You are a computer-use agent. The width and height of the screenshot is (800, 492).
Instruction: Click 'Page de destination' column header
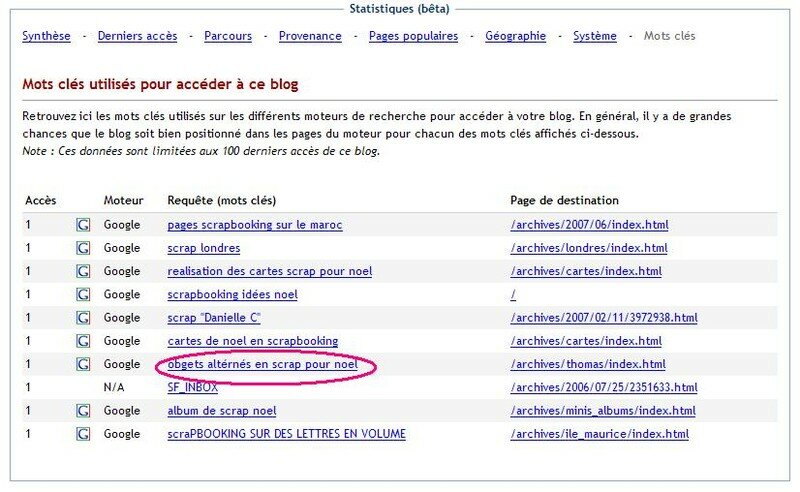(564, 201)
